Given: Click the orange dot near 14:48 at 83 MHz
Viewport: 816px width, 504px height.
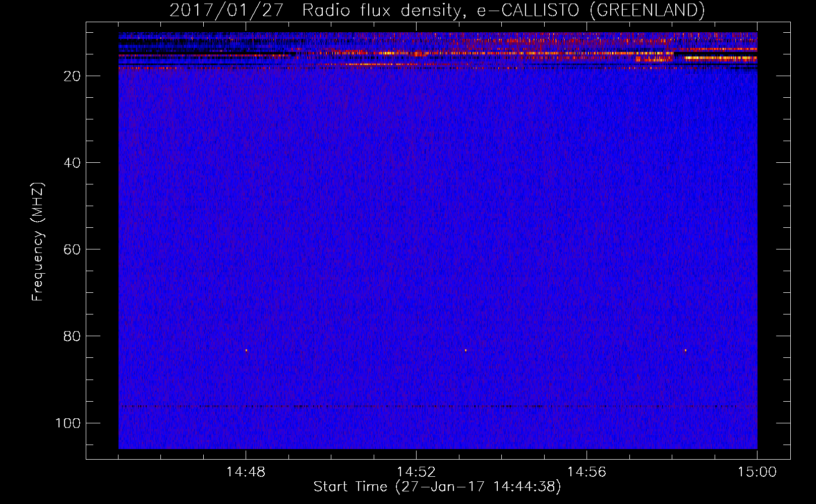Looking at the screenshot, I should (x=246, y=350).
